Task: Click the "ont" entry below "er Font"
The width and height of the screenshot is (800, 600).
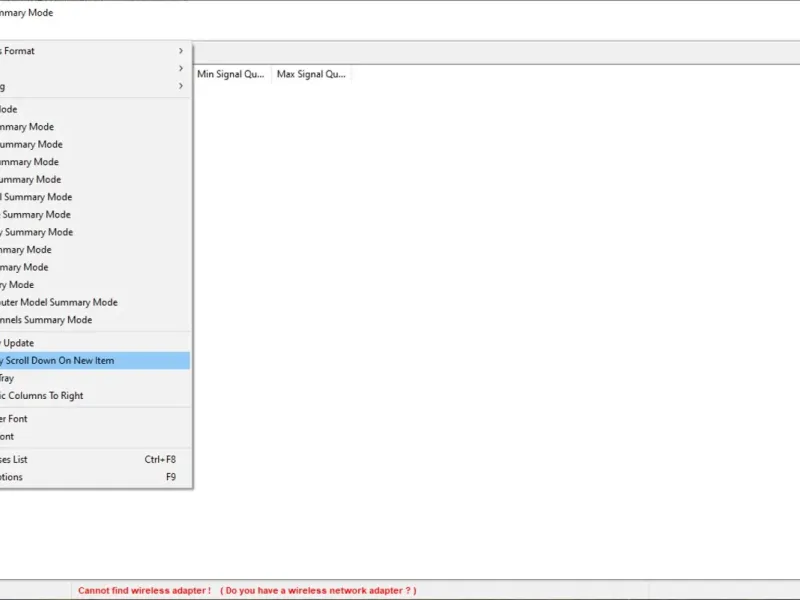Action: pos(95,437)
